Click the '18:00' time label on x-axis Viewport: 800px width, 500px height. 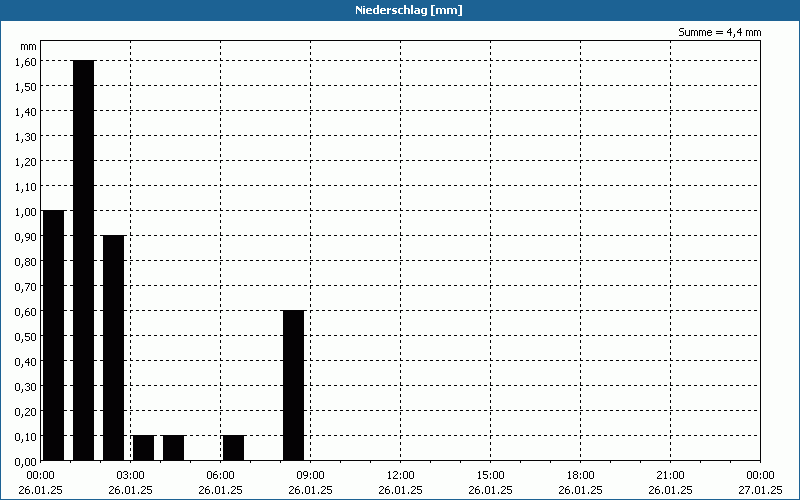(581, 475)
